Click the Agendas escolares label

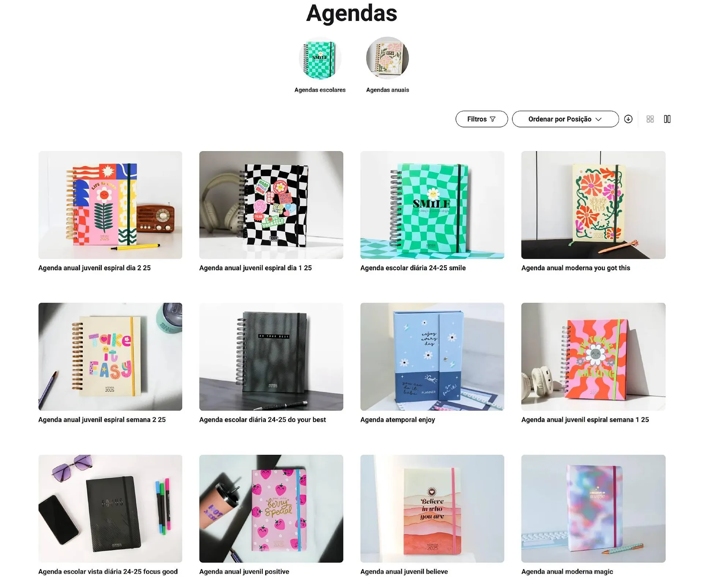320,90
